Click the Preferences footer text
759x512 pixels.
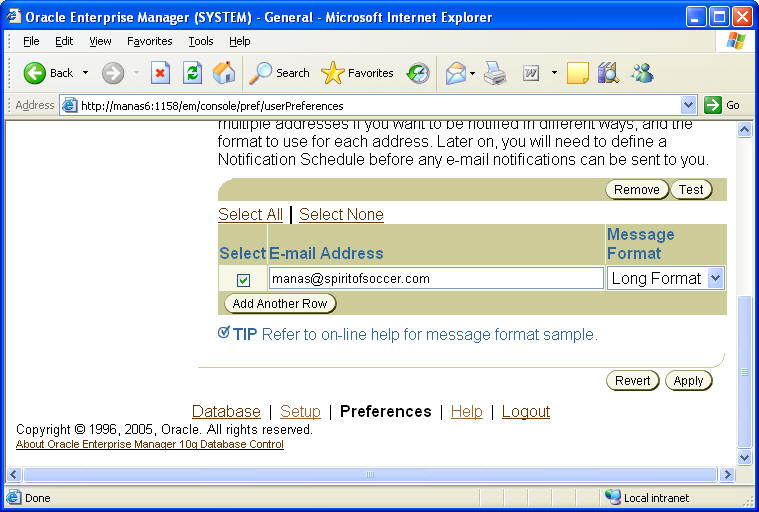[385, 411]
